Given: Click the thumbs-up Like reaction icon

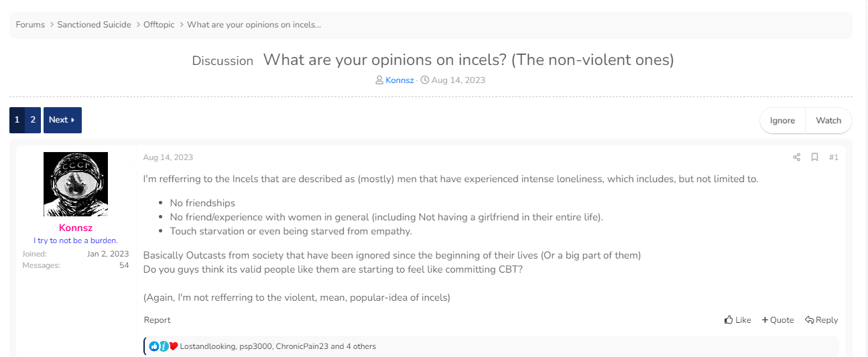Looking at the screenshot, I should coord(154,346).
